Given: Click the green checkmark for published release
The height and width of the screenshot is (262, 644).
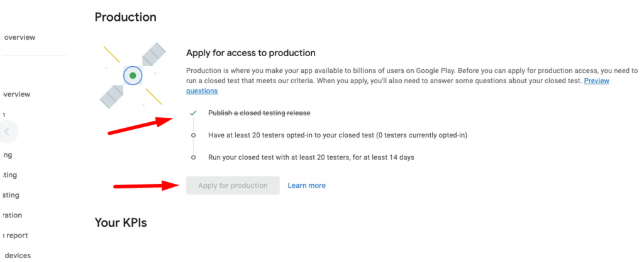Looking at the screenshot, I should coord(192,113).
